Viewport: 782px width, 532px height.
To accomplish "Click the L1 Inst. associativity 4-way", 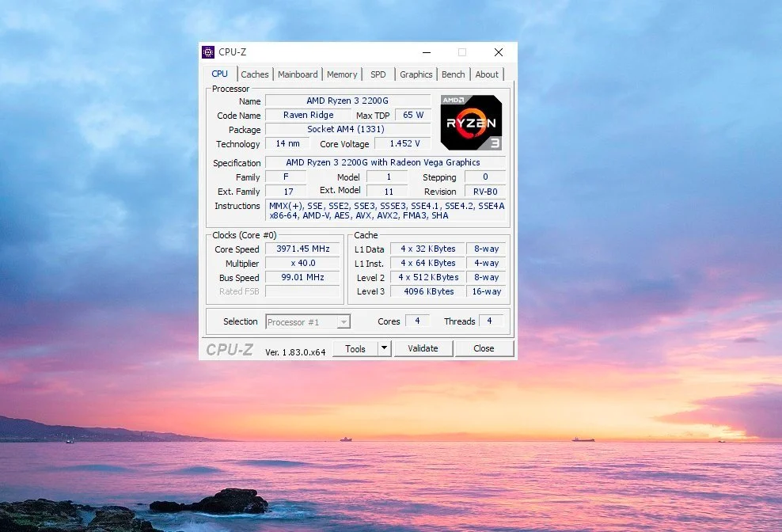I will 486,263.
